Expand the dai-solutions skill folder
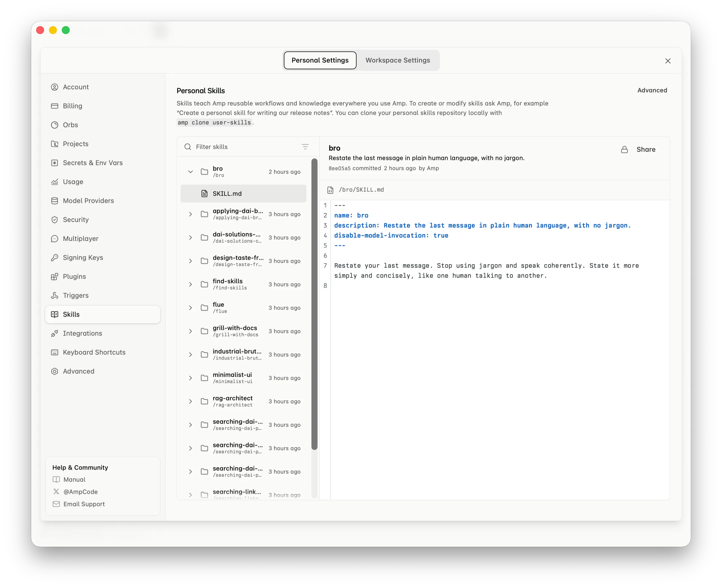The width and height of the screenshot is (722, 588). [191, 238]
